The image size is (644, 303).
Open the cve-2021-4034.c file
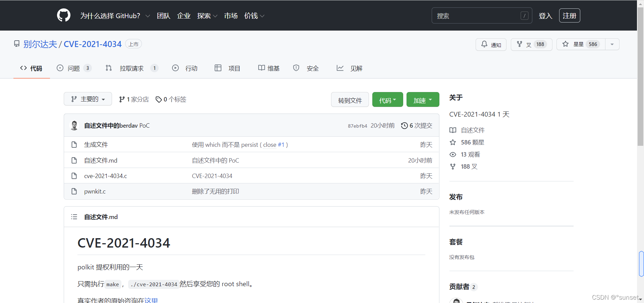[x=106, y=176]
